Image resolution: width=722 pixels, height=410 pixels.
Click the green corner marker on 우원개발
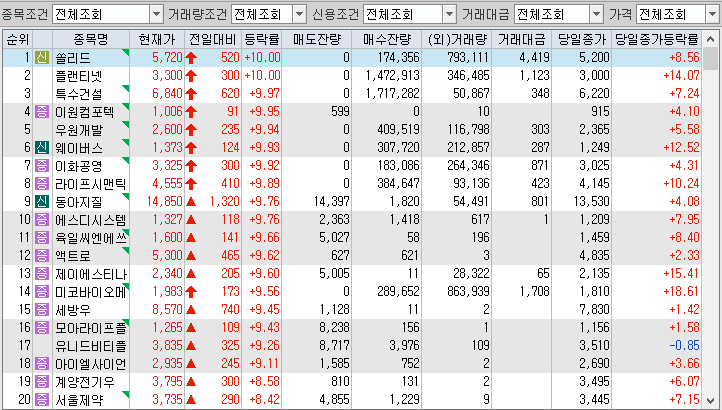click(x=126, y=124)
